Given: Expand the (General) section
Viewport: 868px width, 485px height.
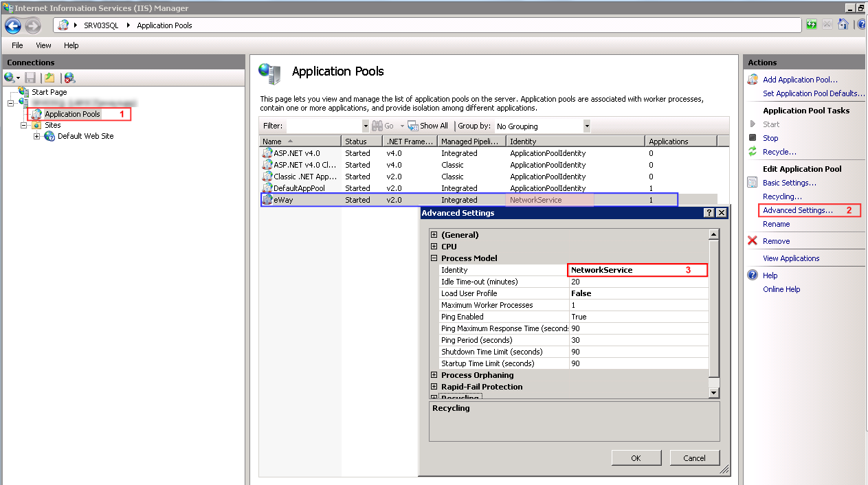Looking at the screenshot, I should tap(434, 235).
